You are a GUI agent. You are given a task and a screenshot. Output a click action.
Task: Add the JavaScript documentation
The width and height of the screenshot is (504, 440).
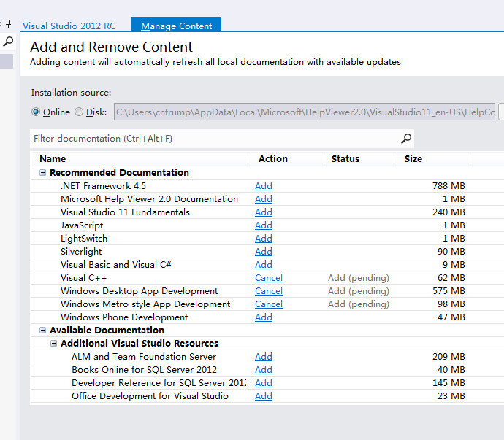point(264,225)
